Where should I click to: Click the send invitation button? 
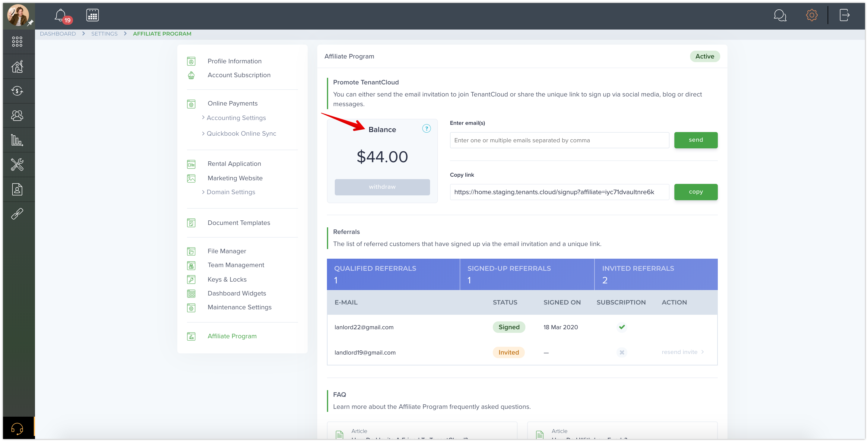(695, 140)
